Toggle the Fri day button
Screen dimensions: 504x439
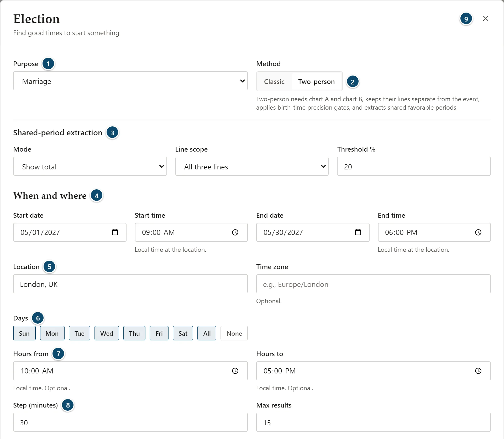(x=159, y=333)
